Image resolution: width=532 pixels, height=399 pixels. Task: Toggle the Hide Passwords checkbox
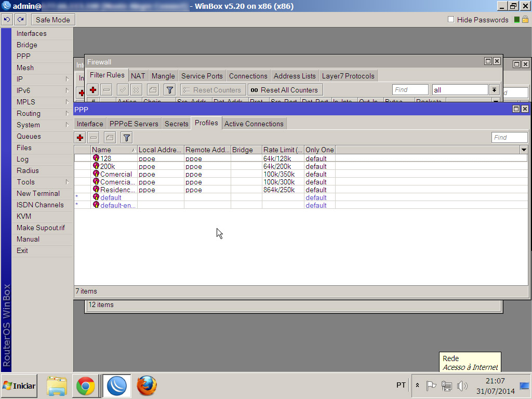pyautogui.click(x=451, y=19)
